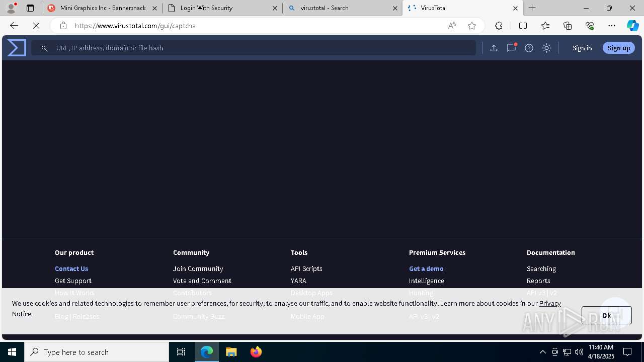
Task: Click the Sign in link
Action: (582, 48)
